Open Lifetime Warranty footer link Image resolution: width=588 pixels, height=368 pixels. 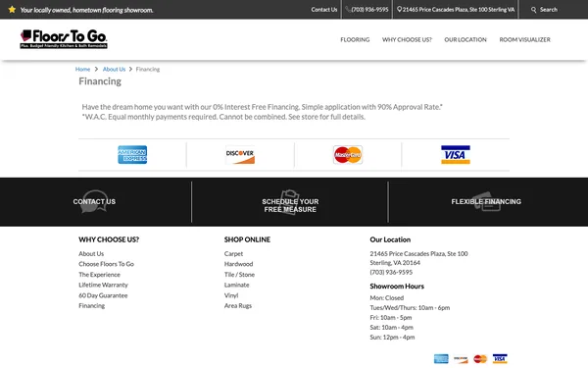coord(103,285)
